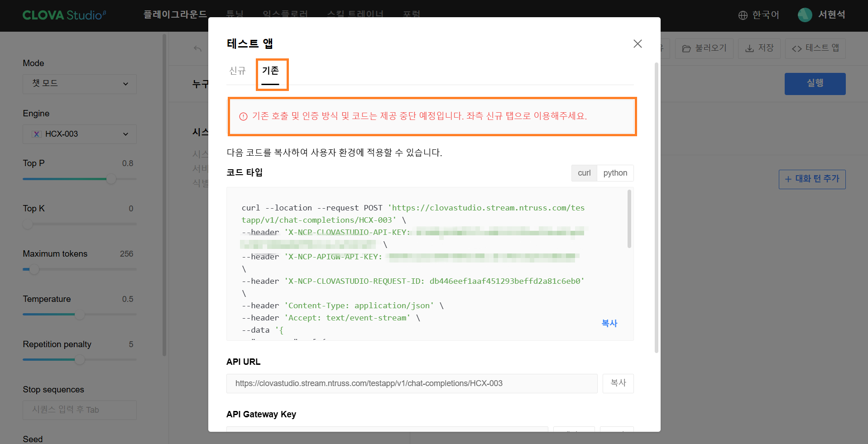Click the API URL field

pos(412,383)
